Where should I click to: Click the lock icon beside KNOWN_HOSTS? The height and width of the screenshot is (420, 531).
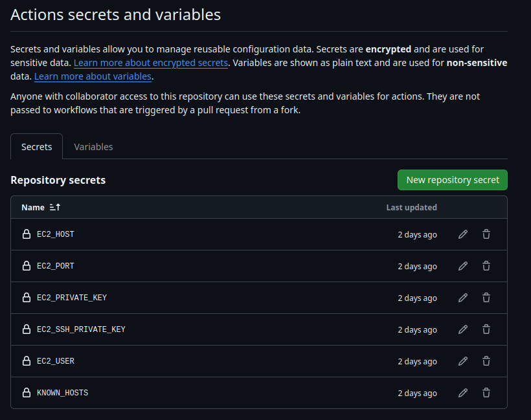[x=27, y=392]
